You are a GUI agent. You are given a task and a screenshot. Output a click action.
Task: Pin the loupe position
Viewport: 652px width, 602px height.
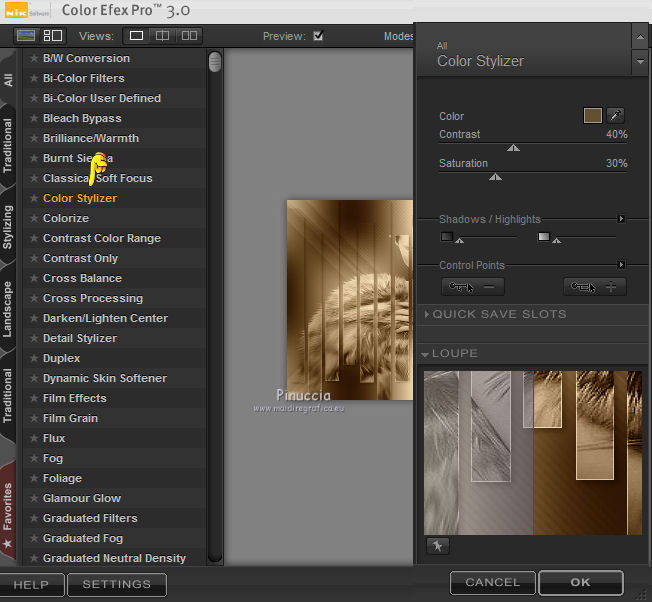pyautogui.click(x=435, y=546)
